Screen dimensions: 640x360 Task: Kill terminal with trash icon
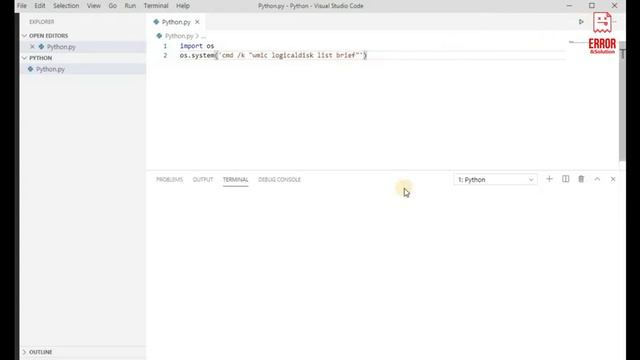pyautogui.click(x=581, y=179)
